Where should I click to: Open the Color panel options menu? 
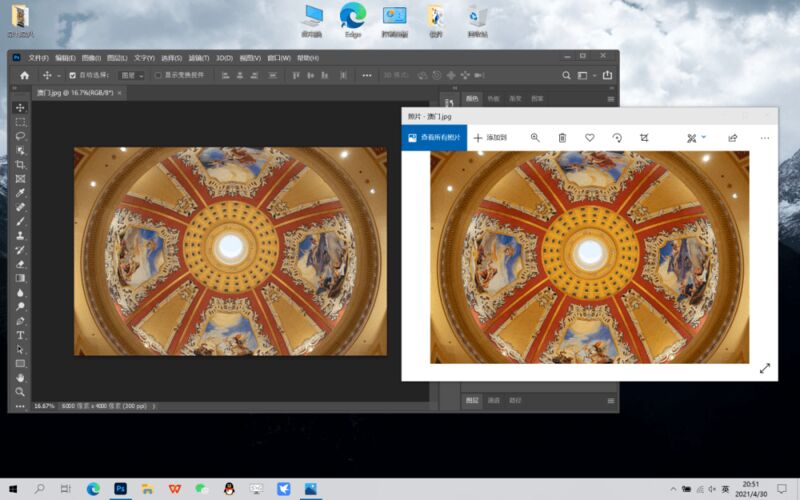pos(611,99)
